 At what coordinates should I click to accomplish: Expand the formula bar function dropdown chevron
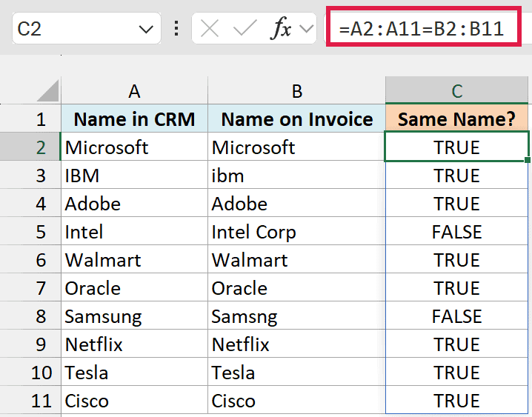point(306,29)
